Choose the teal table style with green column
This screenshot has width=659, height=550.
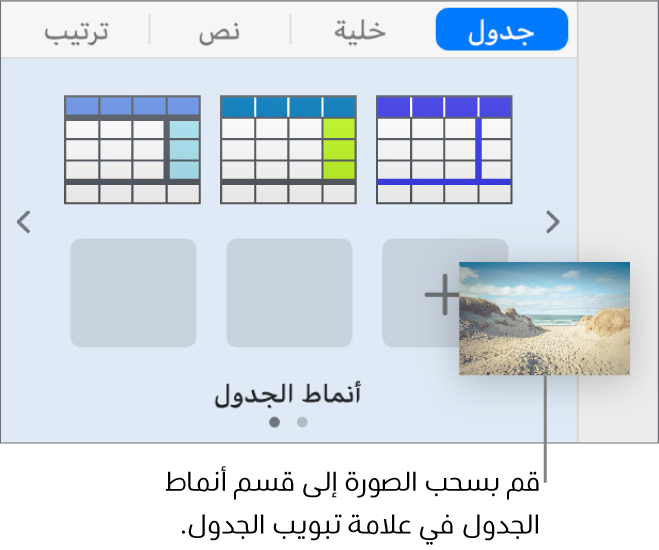tap(288, 150)
